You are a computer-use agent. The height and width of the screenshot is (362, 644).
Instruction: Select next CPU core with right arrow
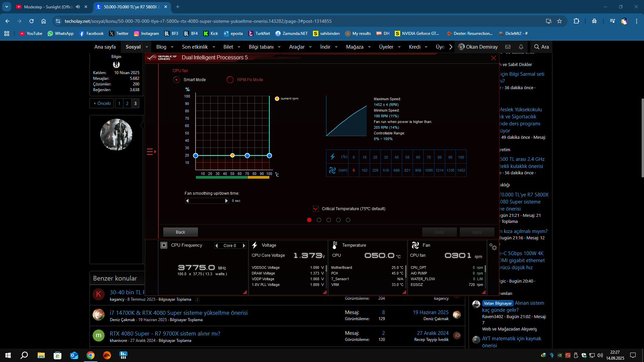coord(244,246)
